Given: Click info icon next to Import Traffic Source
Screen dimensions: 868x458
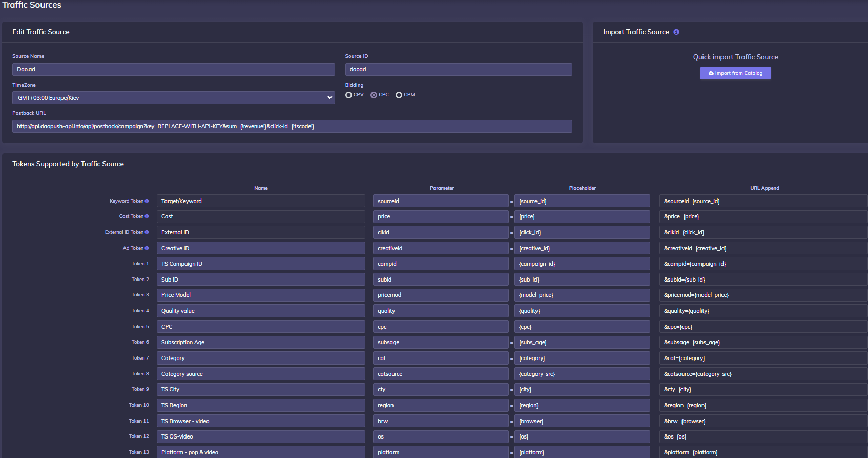Looking at the screenshot, I should [x=676, y=32].
